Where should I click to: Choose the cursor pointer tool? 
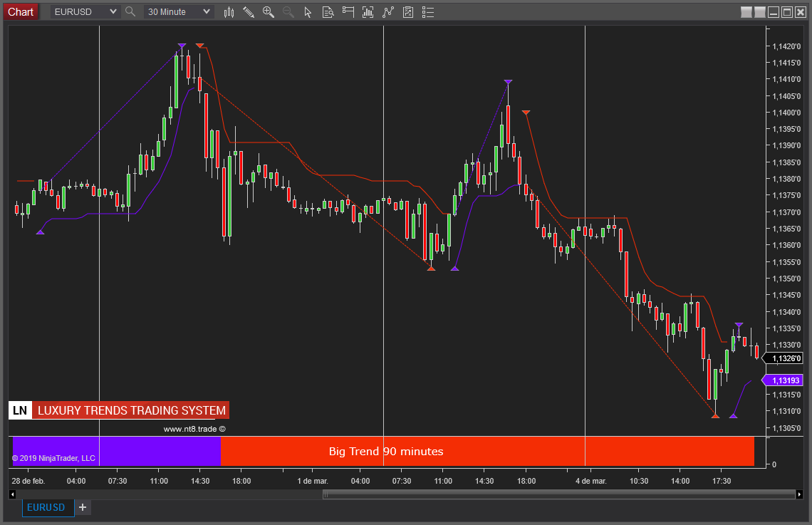308,12
